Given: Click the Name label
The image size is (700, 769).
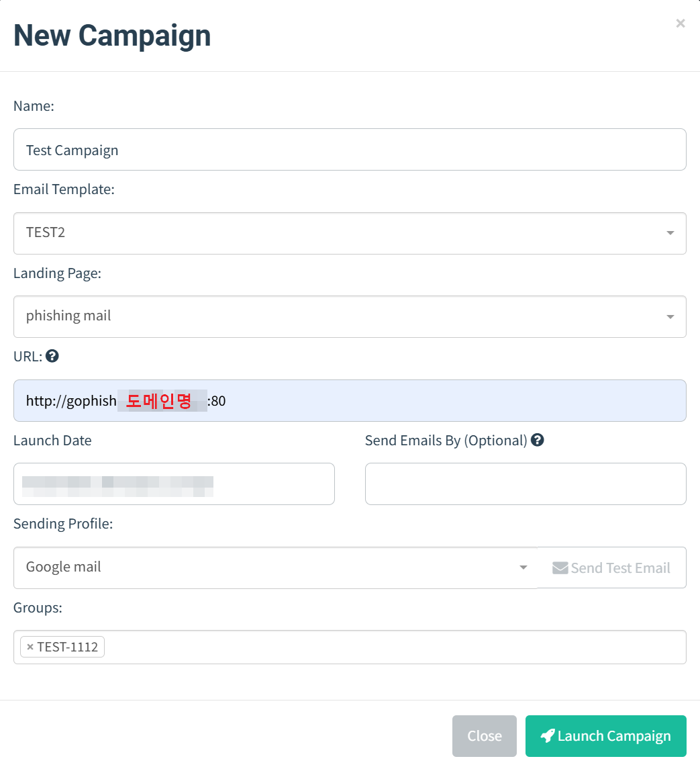Looking at the screenshot, I should pyautogui.click(x=34, y=106).
